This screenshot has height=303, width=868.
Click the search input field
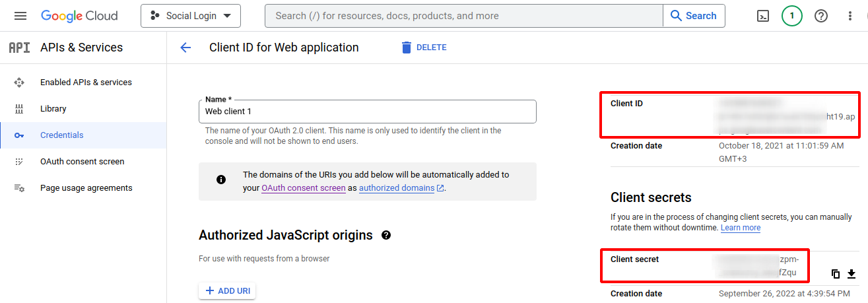tap(463, 16)
